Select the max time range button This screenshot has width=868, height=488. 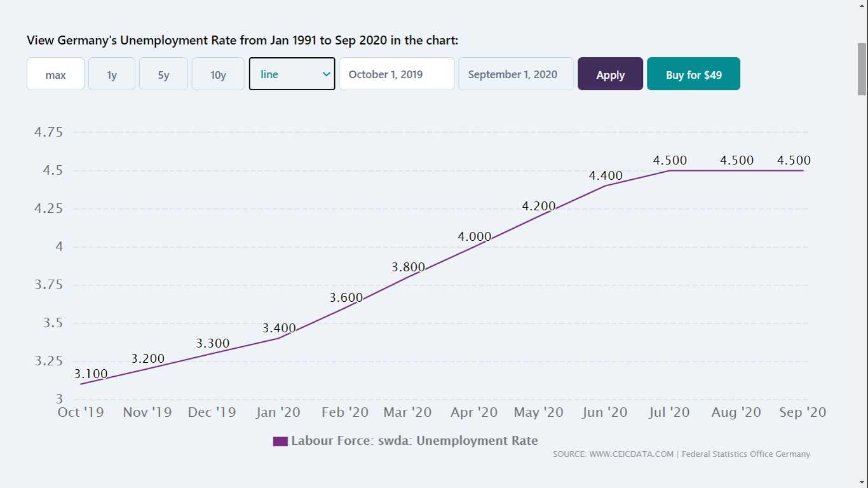click(x=55, y=74)
